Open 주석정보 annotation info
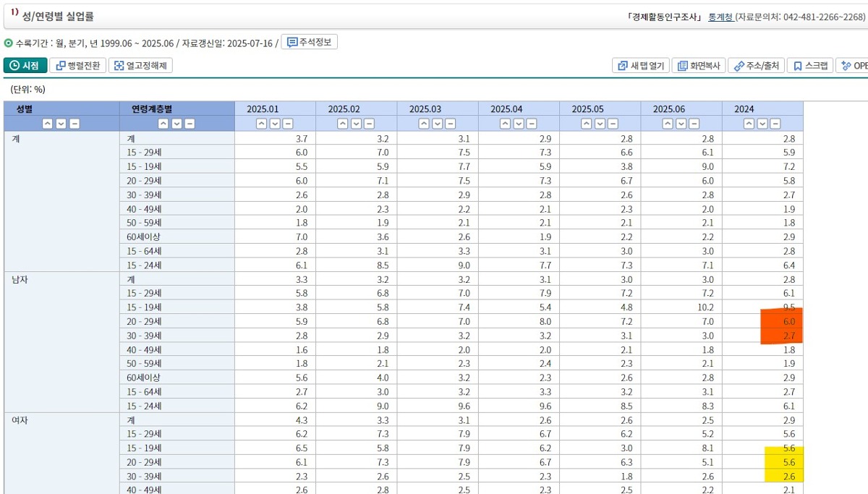Viewport: 868px width, 494px height. (x=309, y=42)
